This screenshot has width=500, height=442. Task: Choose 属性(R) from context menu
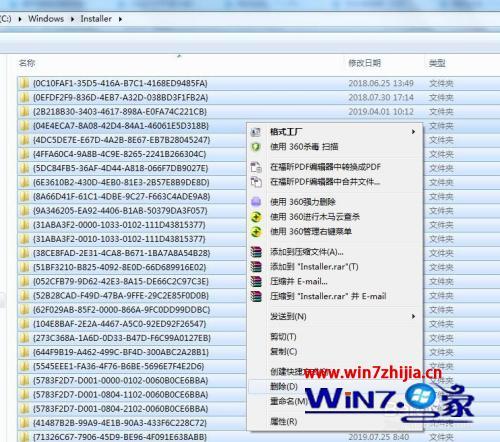335,422
